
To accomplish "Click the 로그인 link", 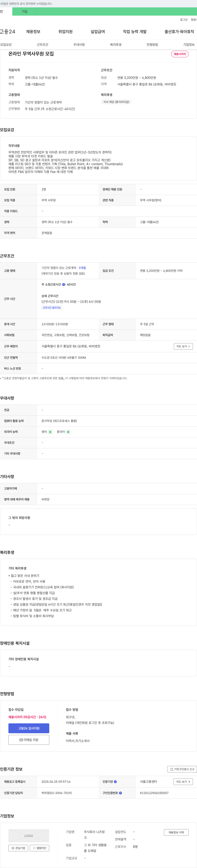I will 184,20.
